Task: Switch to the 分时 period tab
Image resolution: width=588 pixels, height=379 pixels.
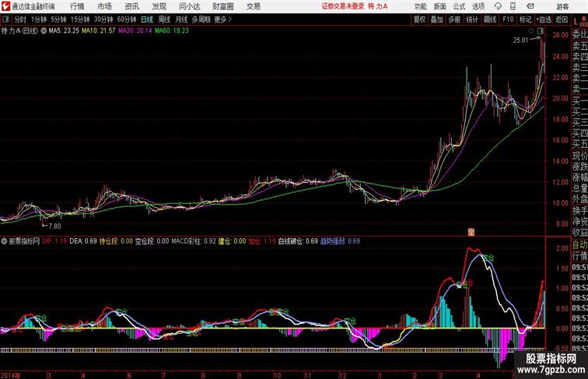Action: (20, 19)
